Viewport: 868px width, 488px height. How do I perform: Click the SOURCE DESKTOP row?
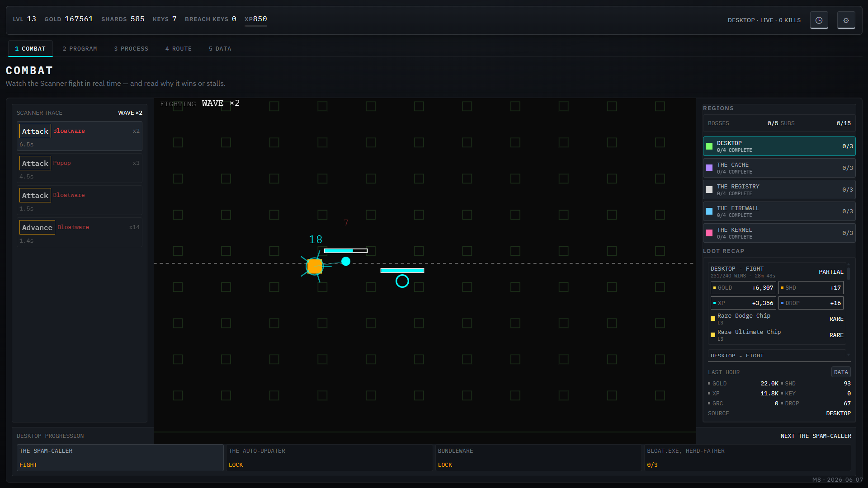779,413
